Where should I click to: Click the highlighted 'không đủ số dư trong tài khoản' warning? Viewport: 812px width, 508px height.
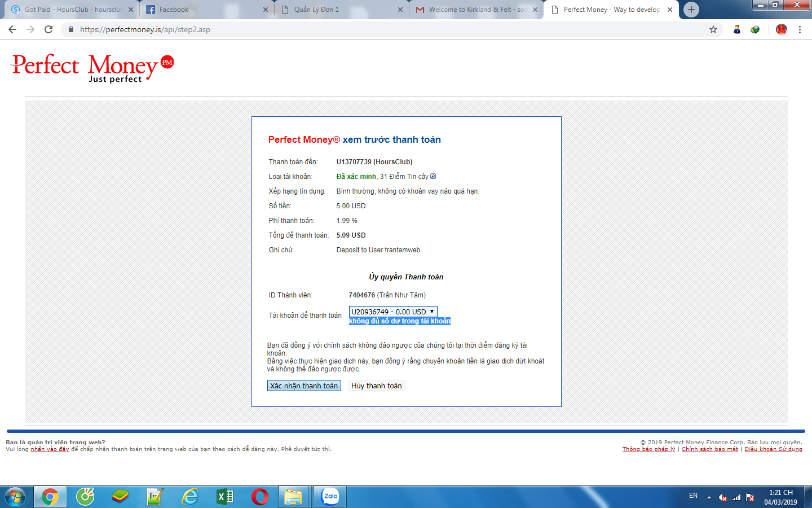[400, 321]
